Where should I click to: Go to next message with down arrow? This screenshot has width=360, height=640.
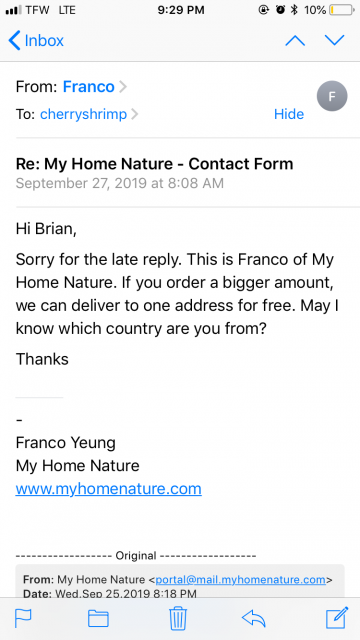(335, 40)
